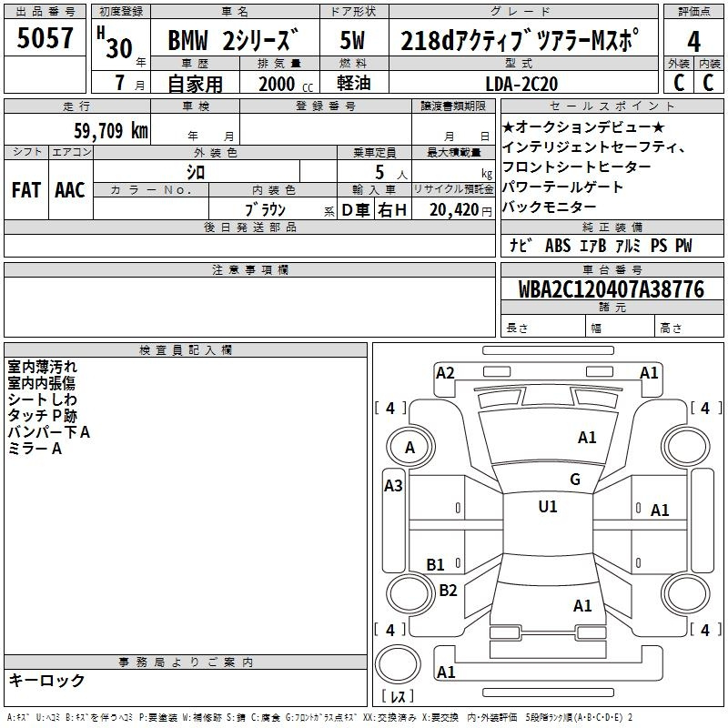Click the ABS equipment item
The image size is (728, 728).
tap(558, 246)
